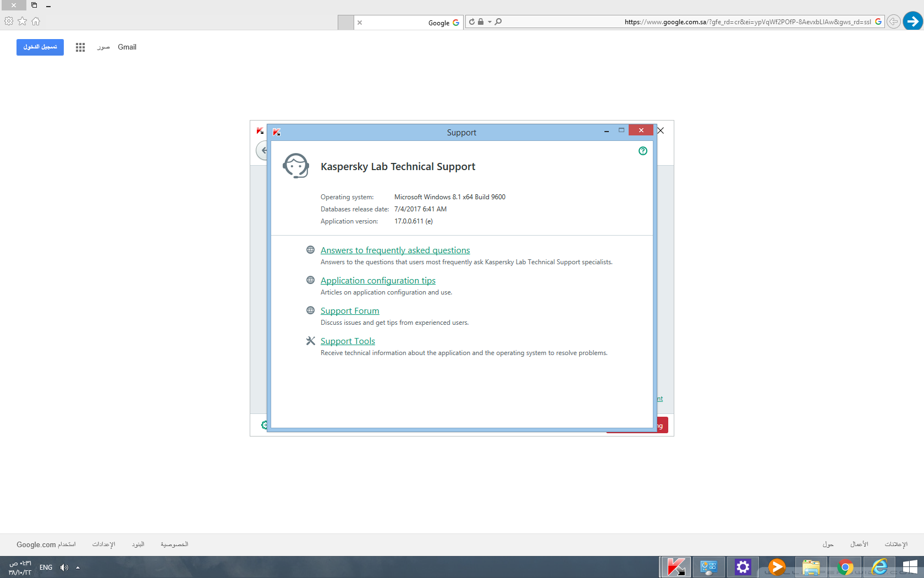This screenshot has width=924, height=578.
Task: Click Kaspersky logo in Support title bar
Action: (277, 132)
